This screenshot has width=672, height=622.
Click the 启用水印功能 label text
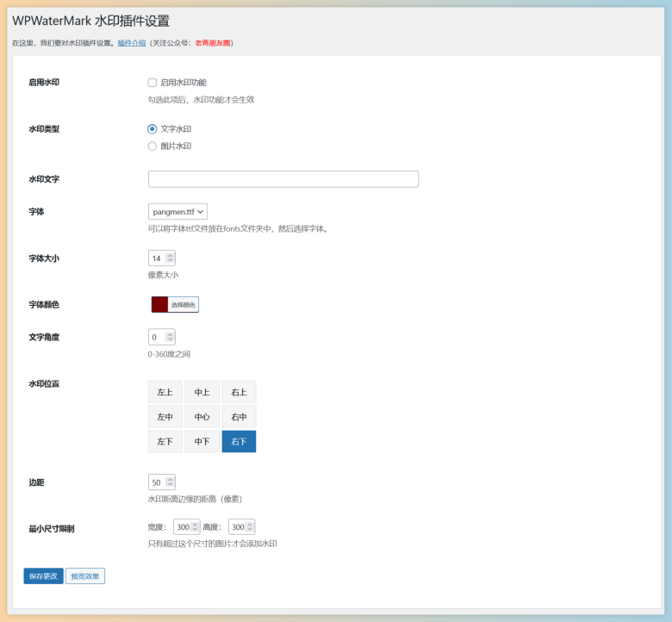(184, 83)
